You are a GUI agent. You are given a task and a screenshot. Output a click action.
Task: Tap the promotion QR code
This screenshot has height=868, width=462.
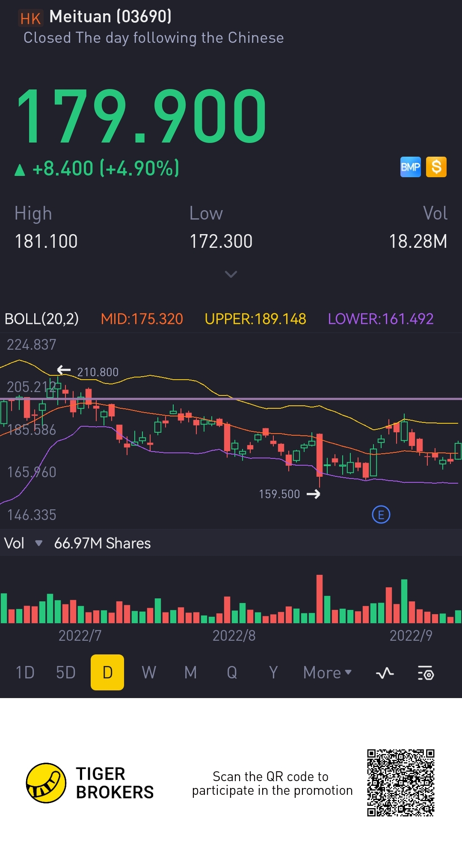point(401,783)
